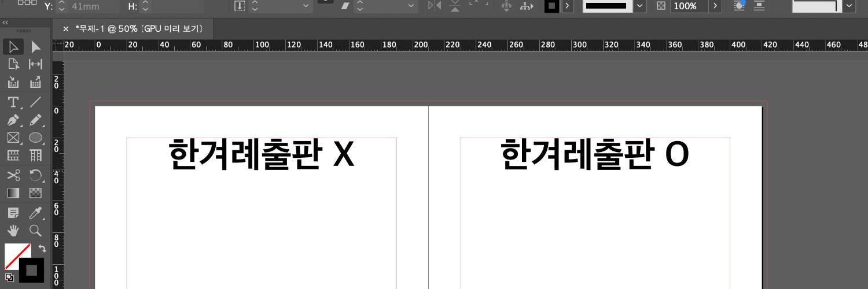
Task: Select the Note tool
Action: click(x=13, y=213)
